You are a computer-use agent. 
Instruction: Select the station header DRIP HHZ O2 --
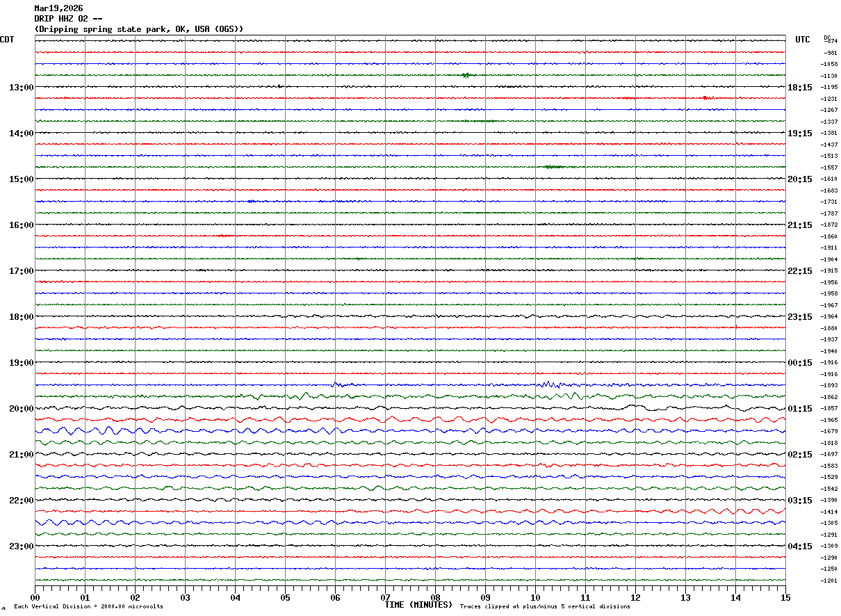pos(69,19)
